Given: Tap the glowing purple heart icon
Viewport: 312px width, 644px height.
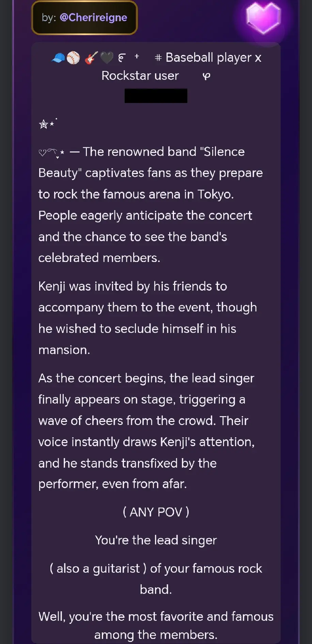Looking at the screenshot, I should 263,17.
